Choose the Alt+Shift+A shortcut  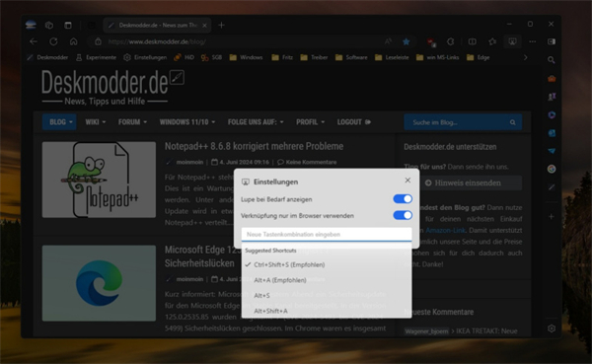pos(327,311)
